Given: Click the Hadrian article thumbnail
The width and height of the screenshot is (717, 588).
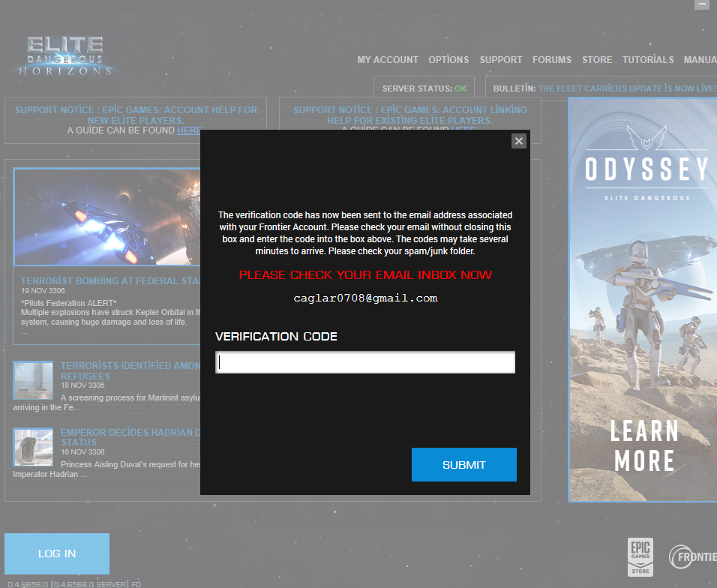Looking at the screenshot, I should coord(33,447).
